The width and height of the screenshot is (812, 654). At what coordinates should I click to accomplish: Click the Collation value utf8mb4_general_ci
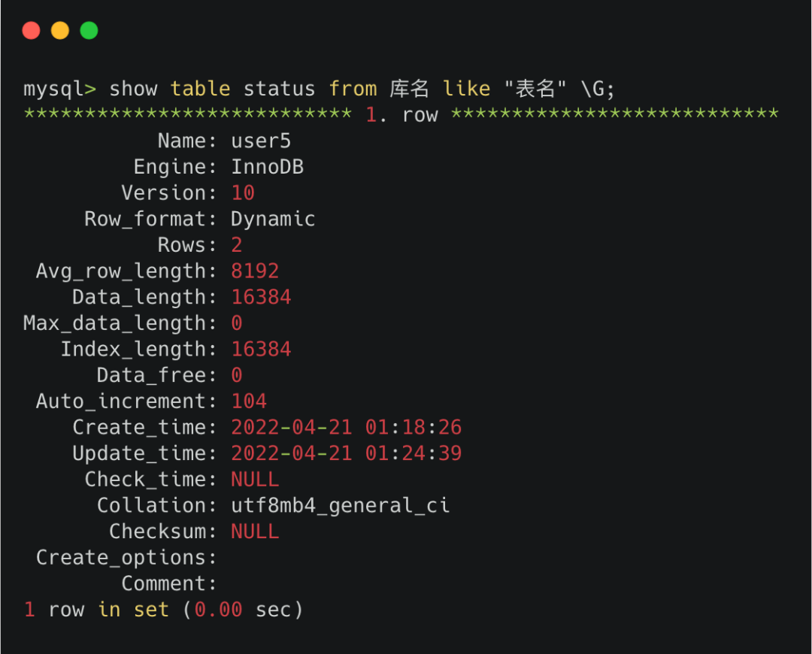(x=340, y=506)
